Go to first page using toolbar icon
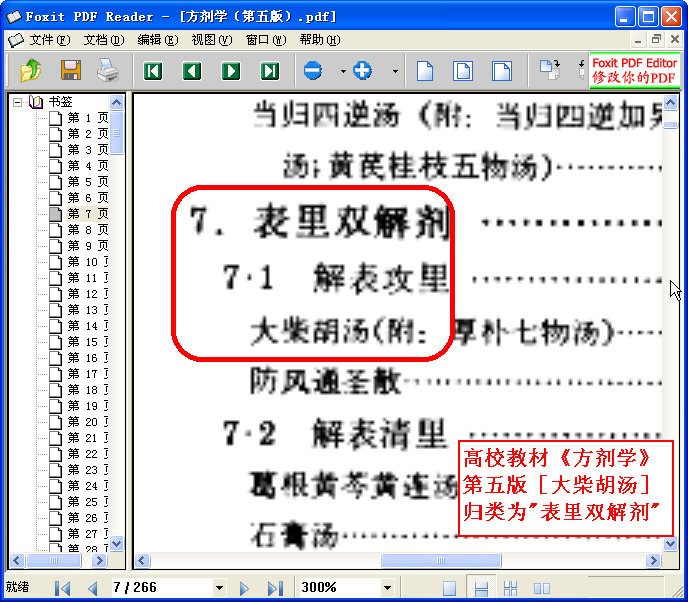688x602 pixels. pos(153,71)
